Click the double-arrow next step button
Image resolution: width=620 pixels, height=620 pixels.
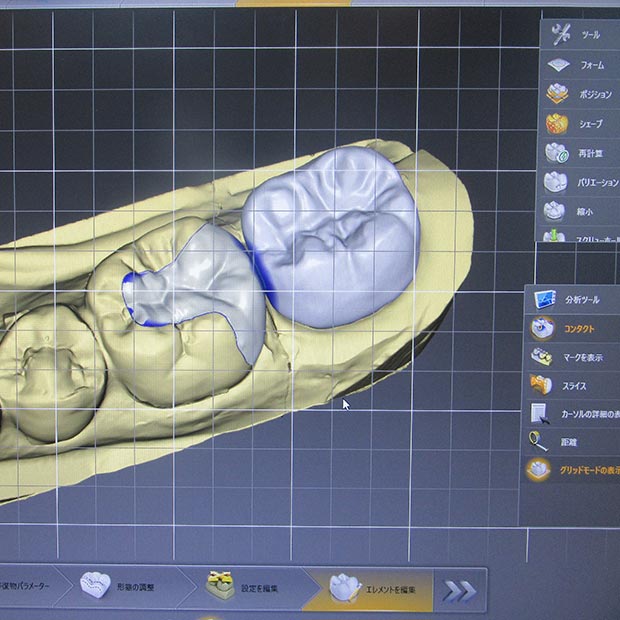pyautogui.click(x=459, y=590)
